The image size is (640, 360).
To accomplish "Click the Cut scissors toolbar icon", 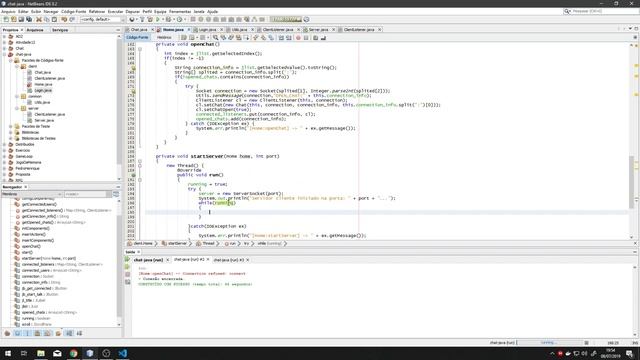I will 39,19.
